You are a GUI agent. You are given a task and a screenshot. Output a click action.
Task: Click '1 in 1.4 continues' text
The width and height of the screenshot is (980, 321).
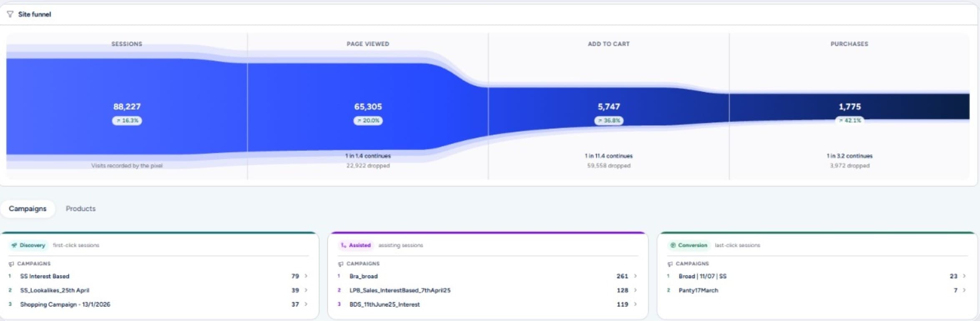[368, 155]
